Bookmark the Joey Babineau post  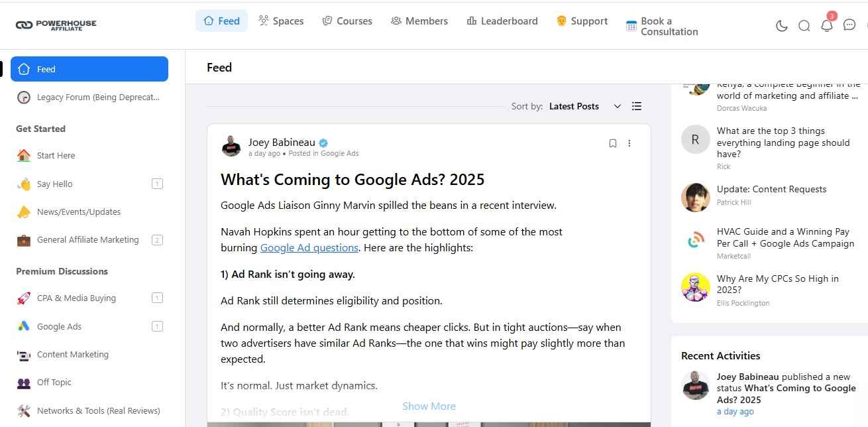(x=613, y=143)
